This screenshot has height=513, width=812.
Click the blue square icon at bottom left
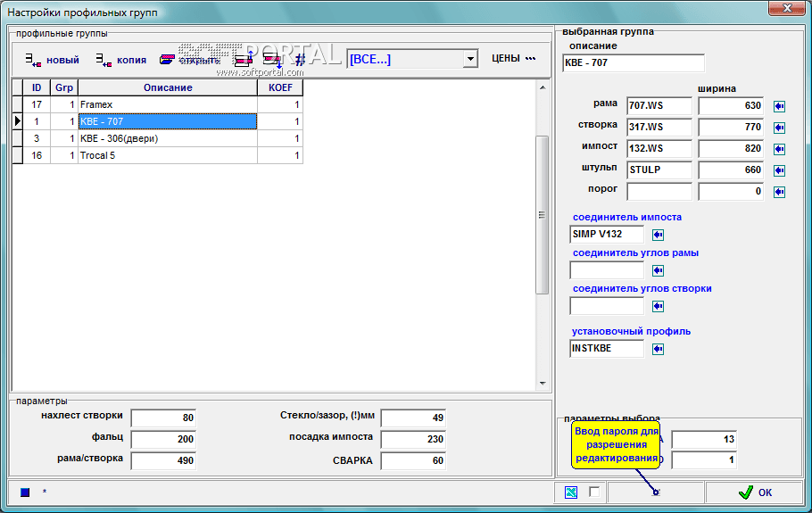(x=25, y=492)
